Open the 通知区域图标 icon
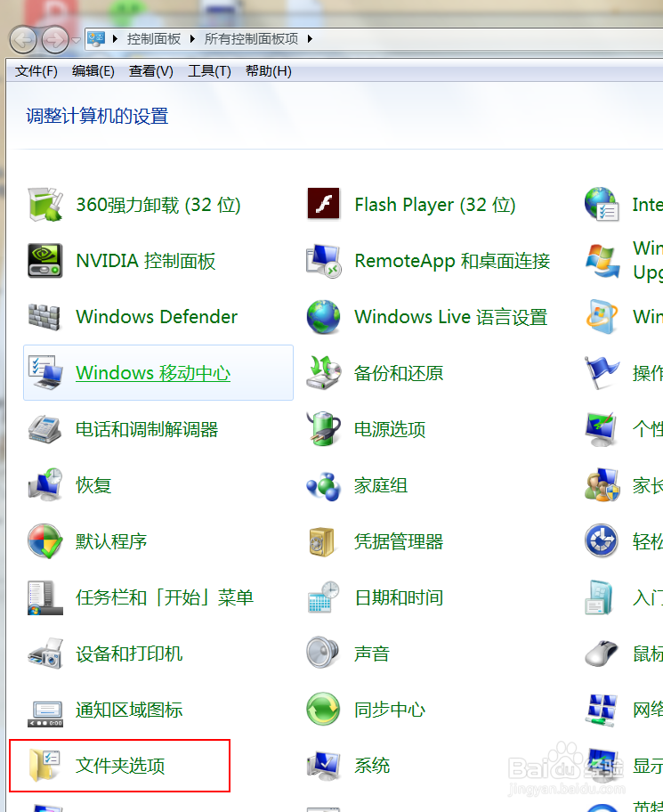Image resolution: width=663 pixels, height=812 pixels. (45, 713)
